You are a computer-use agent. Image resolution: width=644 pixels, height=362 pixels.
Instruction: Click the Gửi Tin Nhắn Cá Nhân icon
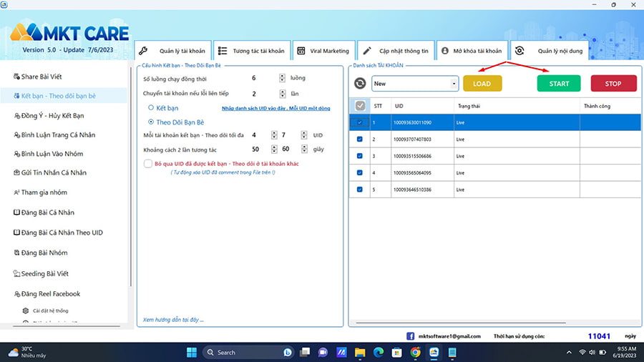coord(17,173)
